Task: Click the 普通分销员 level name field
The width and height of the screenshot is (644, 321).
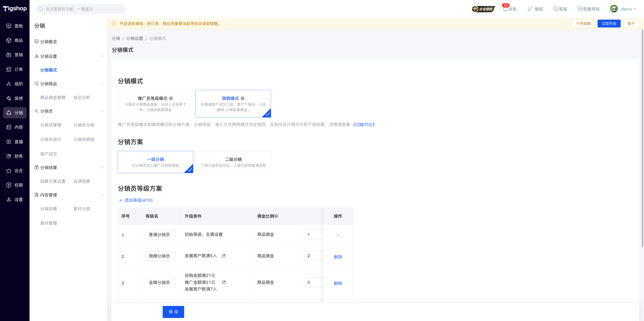Action: pyautogui.click(x=160, y=235)
